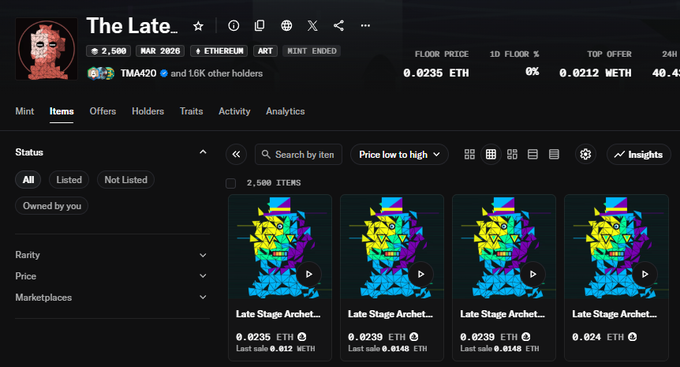Click the copy contract address icon
Screen dimensions: 680x367
(x=259, y=26)
